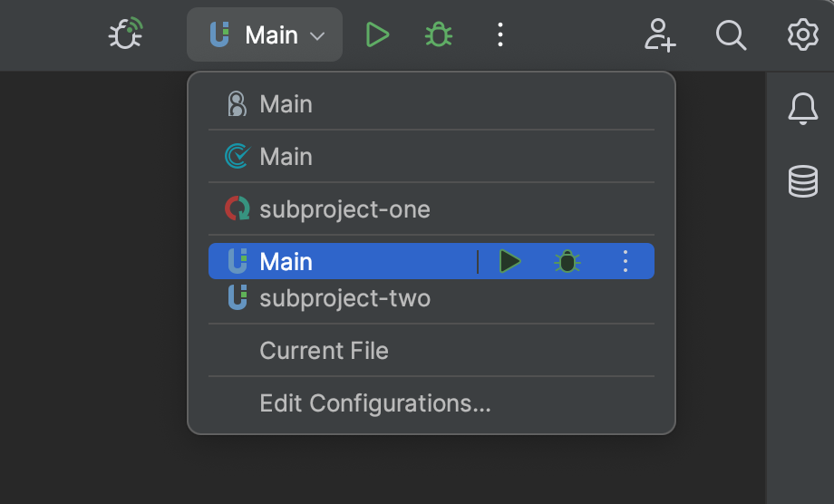Select subproject-two run configuration
Screen dimensions: 834x504
click(344, 297)
